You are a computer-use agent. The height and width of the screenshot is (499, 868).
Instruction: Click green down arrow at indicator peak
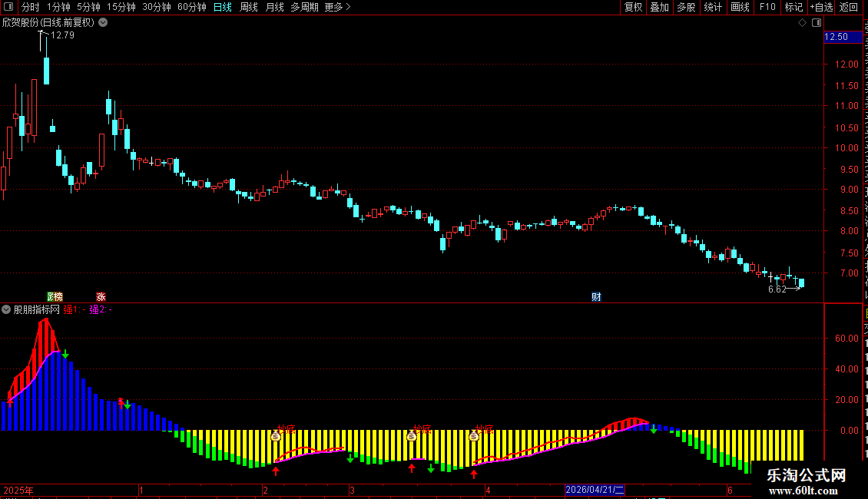click(x=65, y=354)
